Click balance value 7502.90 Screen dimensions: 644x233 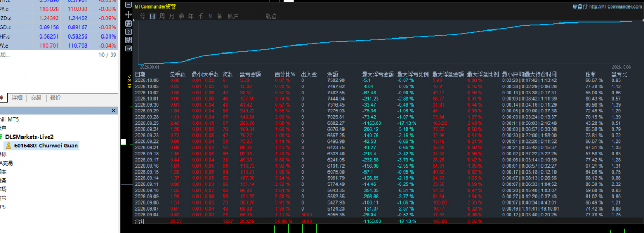pos(335,80)
